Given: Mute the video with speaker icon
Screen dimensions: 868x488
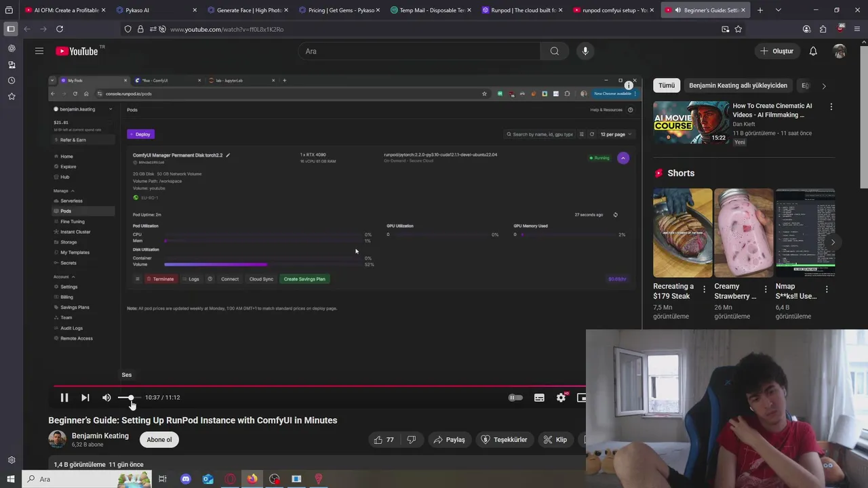Looking at the screenshot, I should 106,398.
